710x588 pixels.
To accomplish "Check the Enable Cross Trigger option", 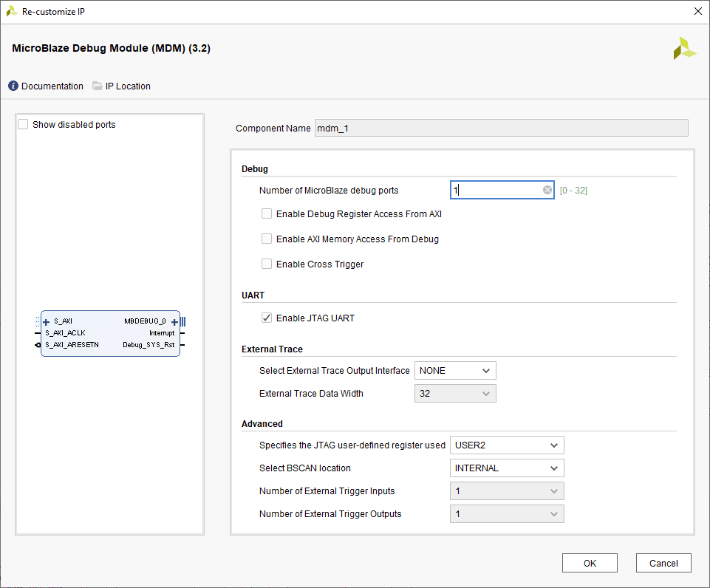I will 267,264.
